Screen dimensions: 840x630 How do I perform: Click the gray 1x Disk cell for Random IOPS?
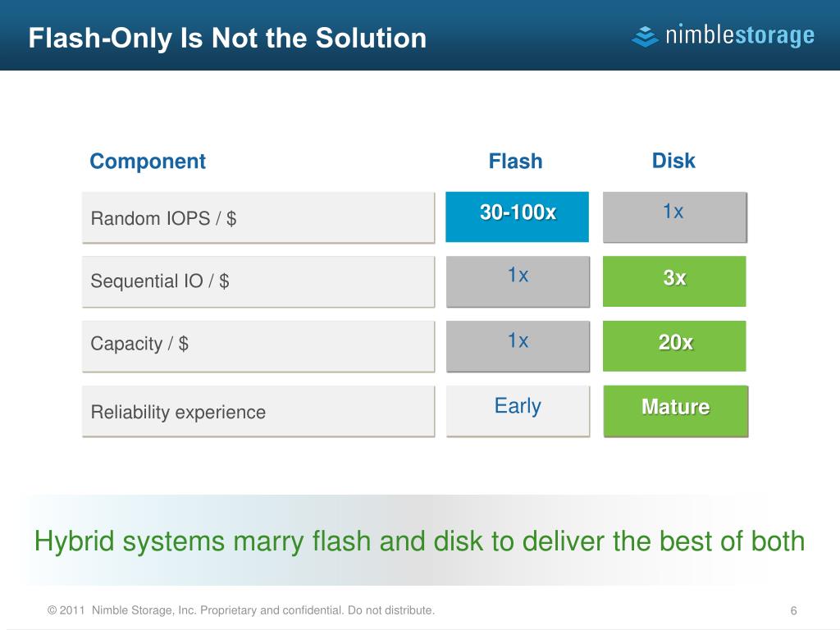(x=675, y=217)
